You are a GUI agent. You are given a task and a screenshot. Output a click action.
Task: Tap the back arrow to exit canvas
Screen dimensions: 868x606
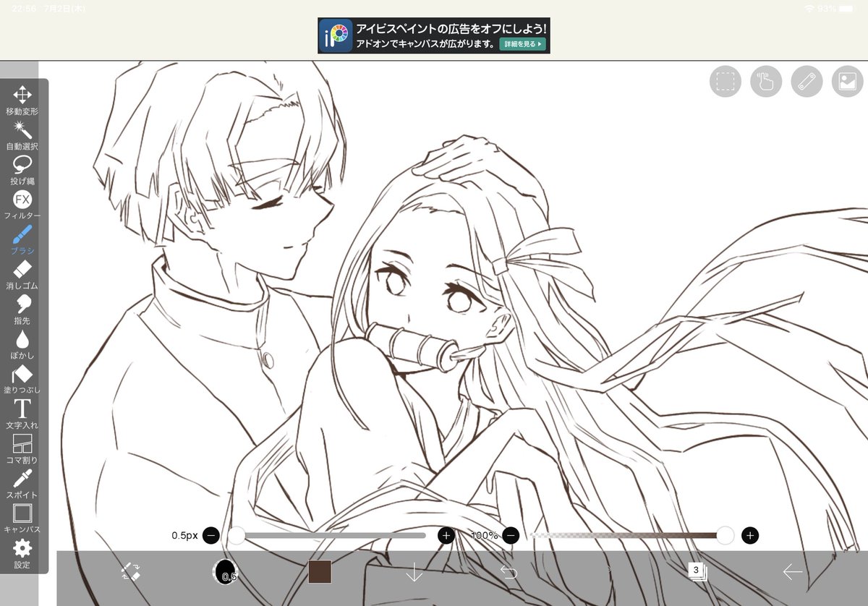coord(792,572)
